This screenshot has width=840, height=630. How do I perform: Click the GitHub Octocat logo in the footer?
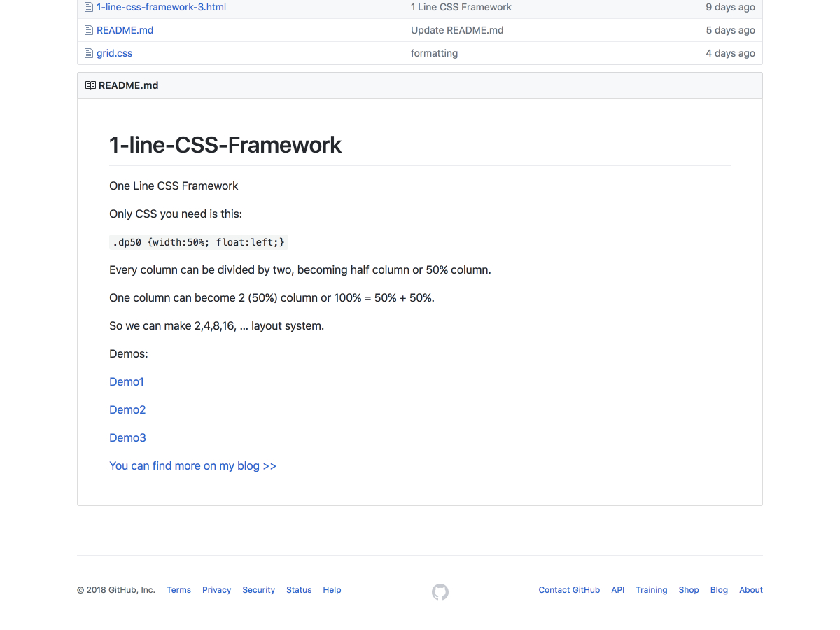pyautogui.click(x=440, y=592)
